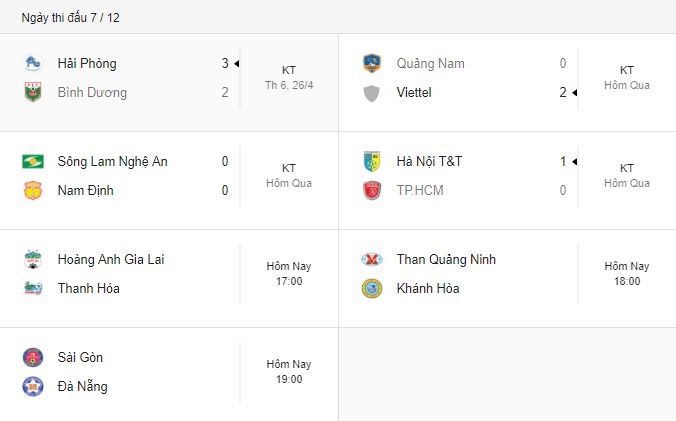Click the Hoàng Anh Gia Lai logo

(33, 259)
